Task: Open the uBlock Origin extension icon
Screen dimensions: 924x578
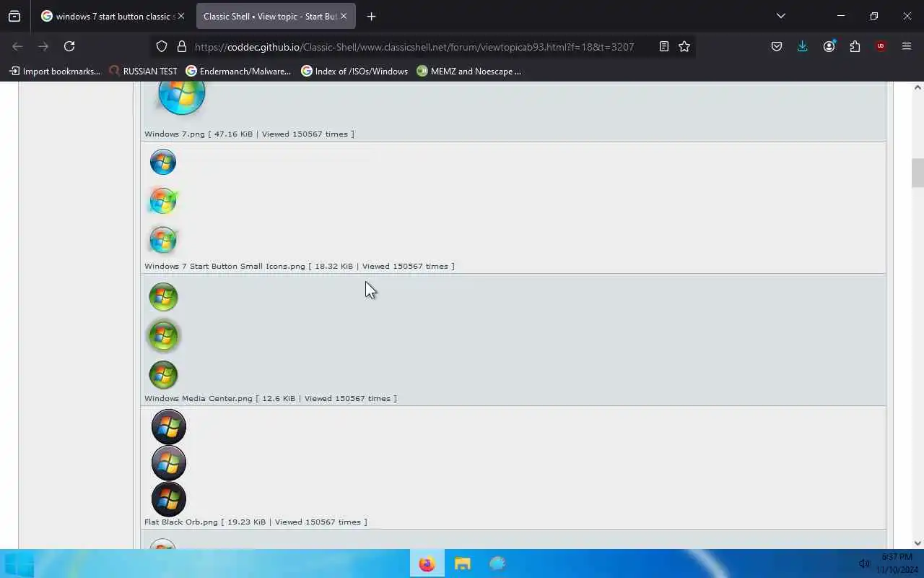Action: [880, 46]
